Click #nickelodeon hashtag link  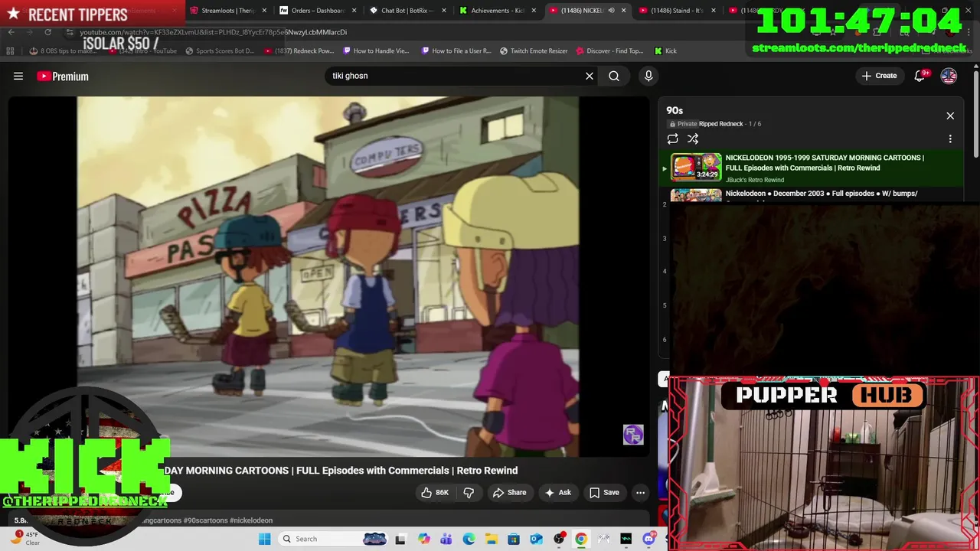coord(250,520)
